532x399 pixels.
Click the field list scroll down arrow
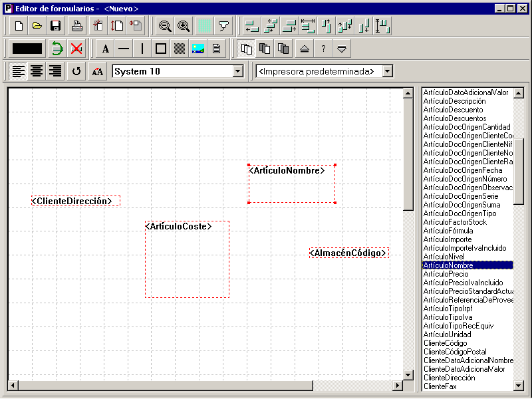click(x=518, y=385)
